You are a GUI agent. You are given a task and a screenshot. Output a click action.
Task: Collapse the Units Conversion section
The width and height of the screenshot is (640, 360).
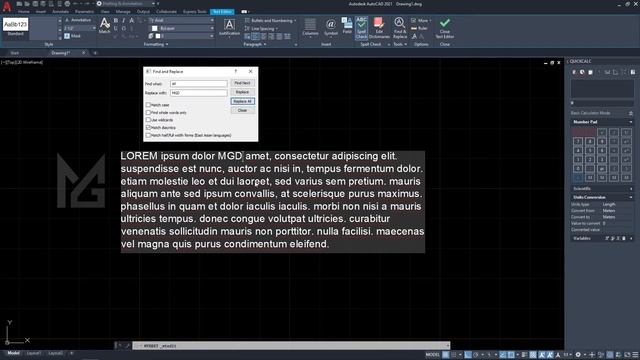(x=631, y=197)
